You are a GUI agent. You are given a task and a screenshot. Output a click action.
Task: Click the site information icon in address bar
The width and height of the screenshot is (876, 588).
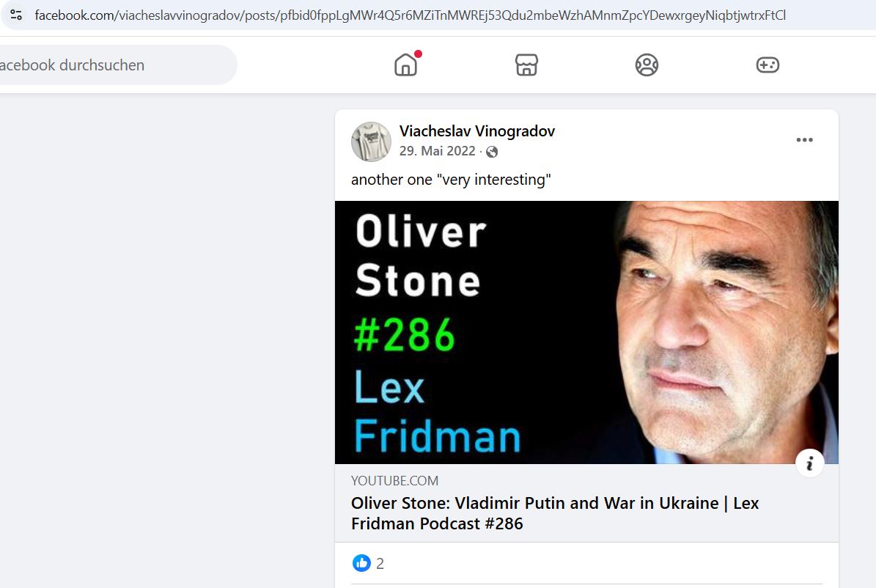15,15
